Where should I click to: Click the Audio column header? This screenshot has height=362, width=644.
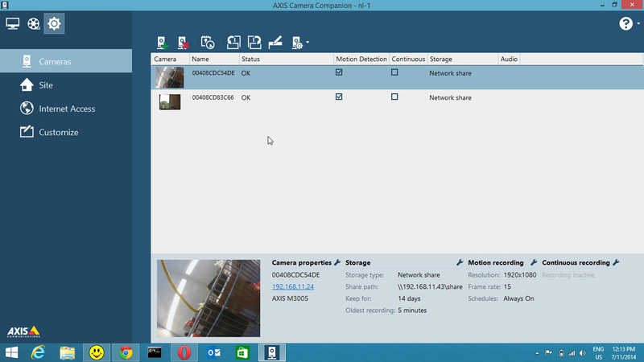tap(509, 59)
